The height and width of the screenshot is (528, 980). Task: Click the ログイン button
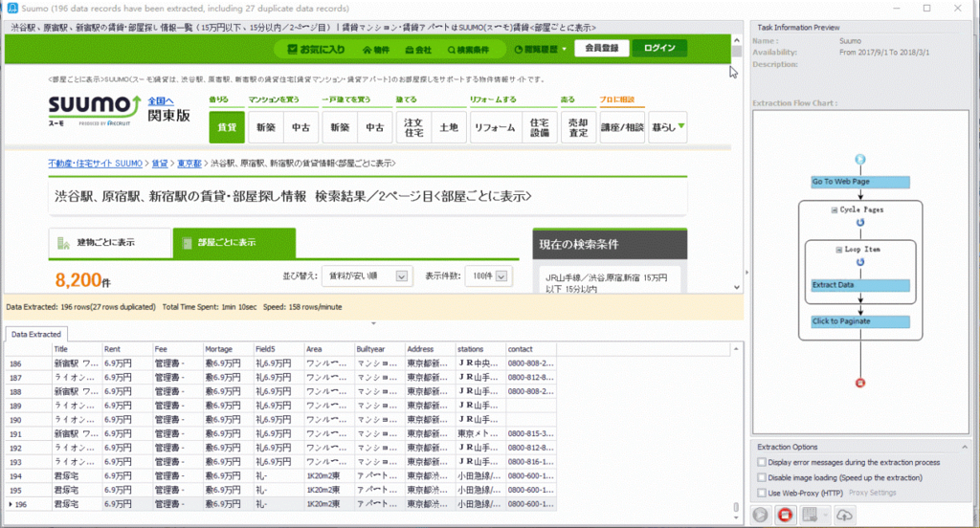point(659,48)
